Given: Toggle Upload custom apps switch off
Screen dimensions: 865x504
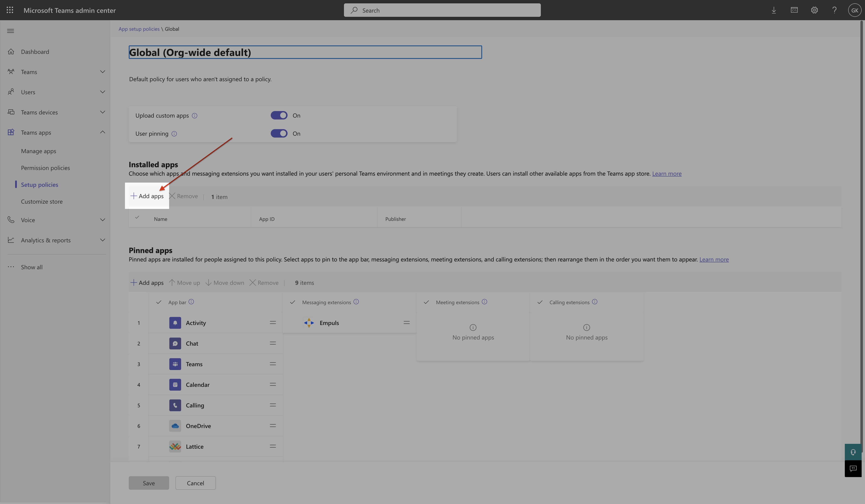Looking at the screenshot, I should [x=279, y=115].
